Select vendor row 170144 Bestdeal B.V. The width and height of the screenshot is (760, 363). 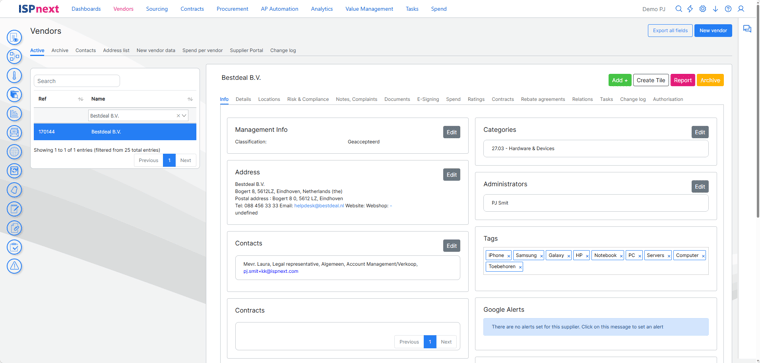[115, 132]
